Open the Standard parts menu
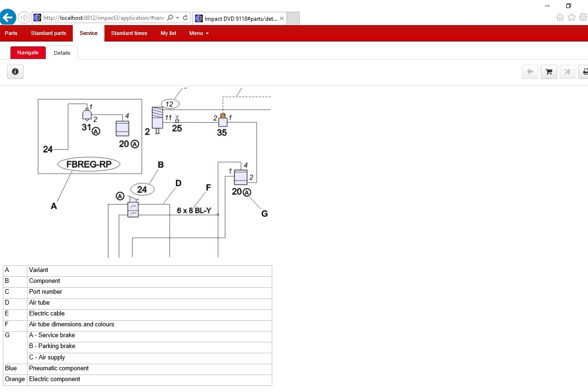 49,33
